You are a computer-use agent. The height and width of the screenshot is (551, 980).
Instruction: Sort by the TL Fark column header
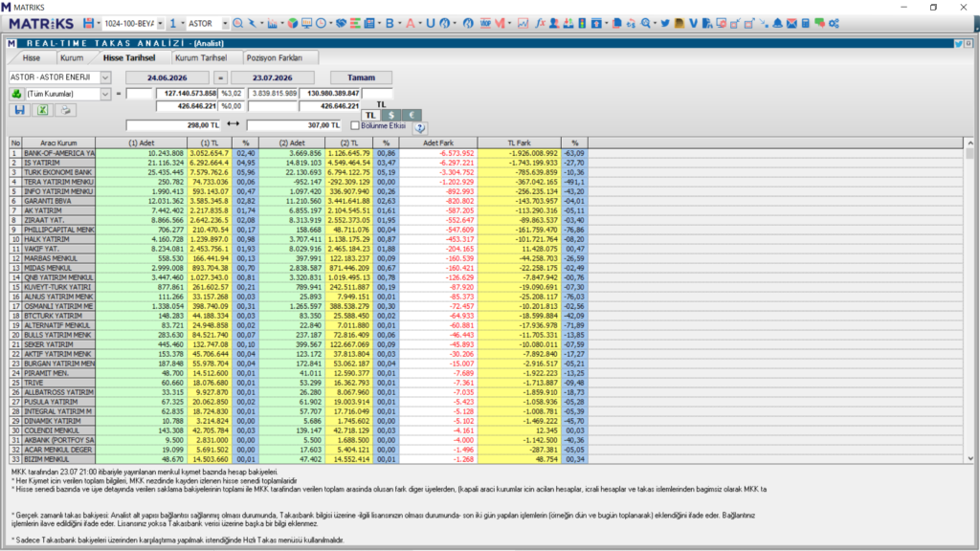point(519,143)
